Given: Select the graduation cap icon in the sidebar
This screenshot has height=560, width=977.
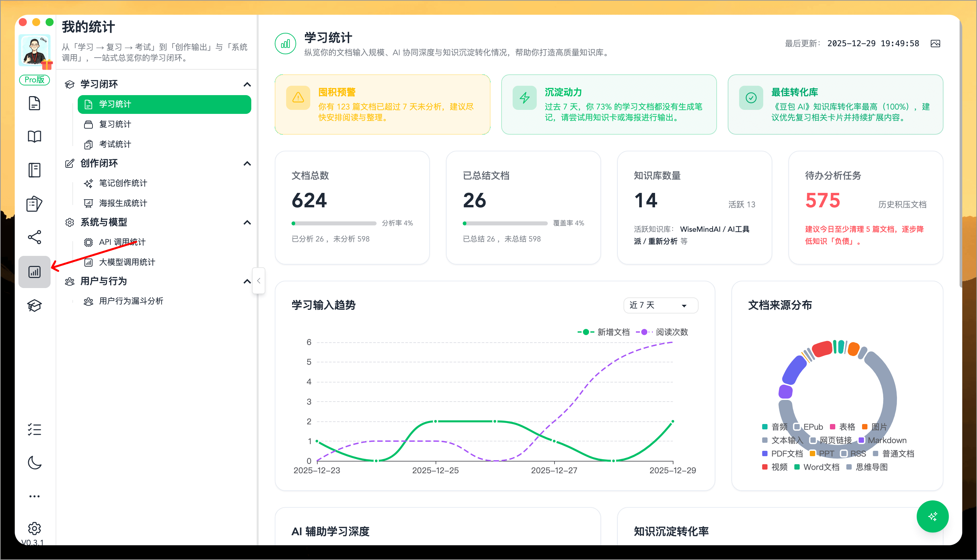Looking at the screenshot, I should tap(35, 305).
